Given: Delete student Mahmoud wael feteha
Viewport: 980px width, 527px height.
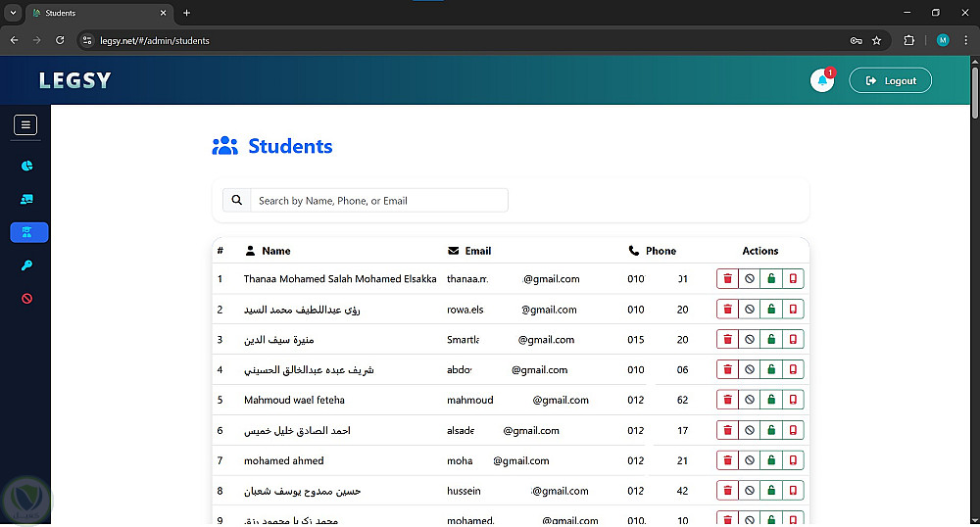Looking at the screenshot, I should (x=727, y=400).
